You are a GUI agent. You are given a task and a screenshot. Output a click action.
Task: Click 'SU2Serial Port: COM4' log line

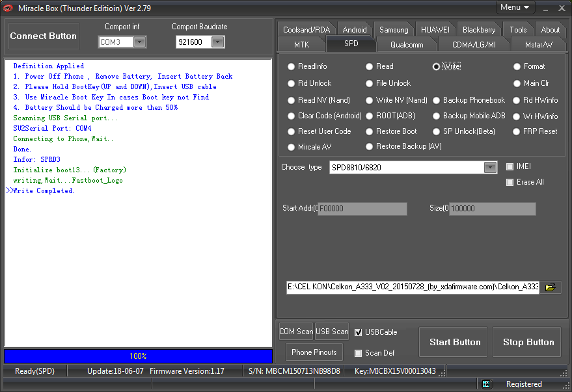(52, 128)
